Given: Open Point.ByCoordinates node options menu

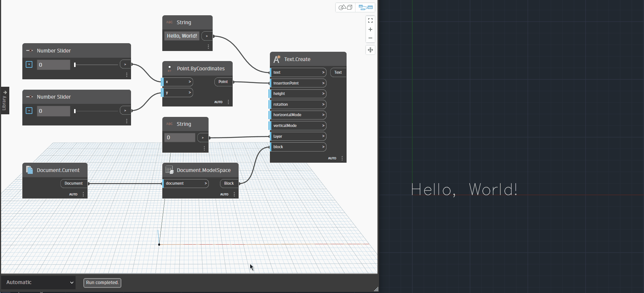Looking at the screenshot, I should point(228,102).
